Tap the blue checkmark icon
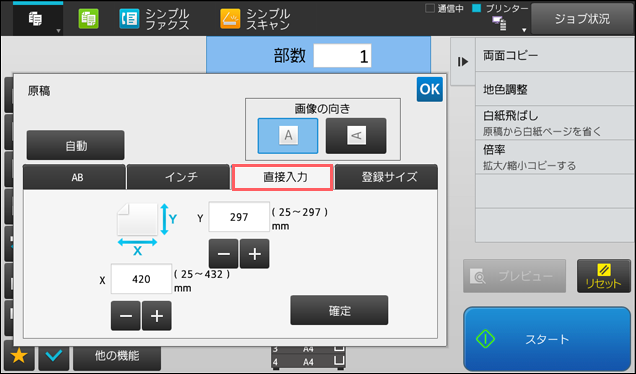636x374 pixels. tap(54, 356)
